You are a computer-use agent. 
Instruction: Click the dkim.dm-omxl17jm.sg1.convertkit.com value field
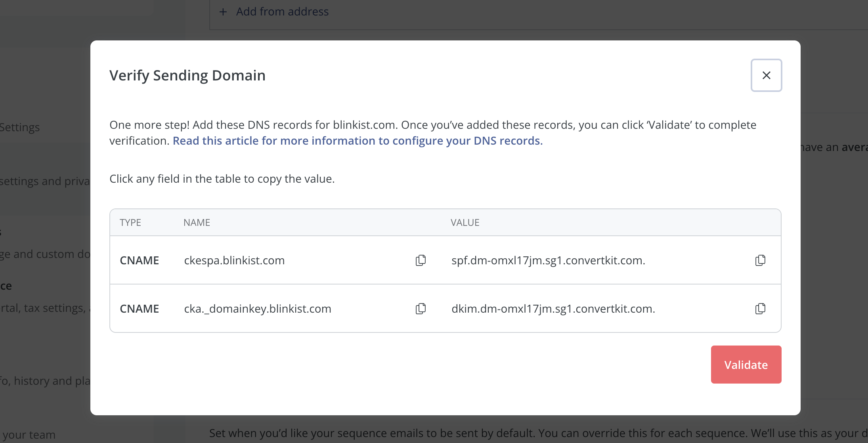(553, 309)
